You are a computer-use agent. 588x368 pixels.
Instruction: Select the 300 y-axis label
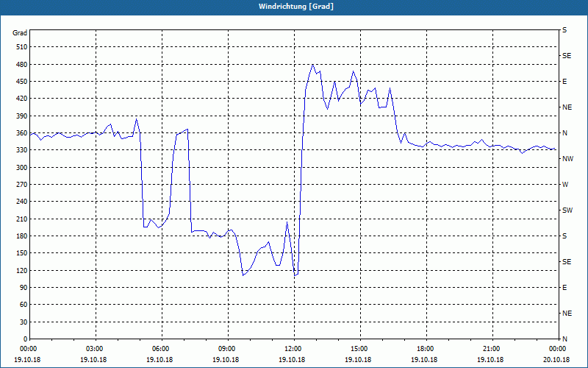22,168
